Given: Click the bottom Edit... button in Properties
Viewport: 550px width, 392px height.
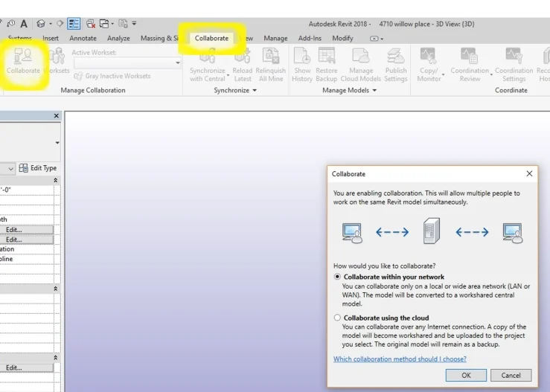Looking at the screenshot, I should pyautogui.click(x=27, y=367).
